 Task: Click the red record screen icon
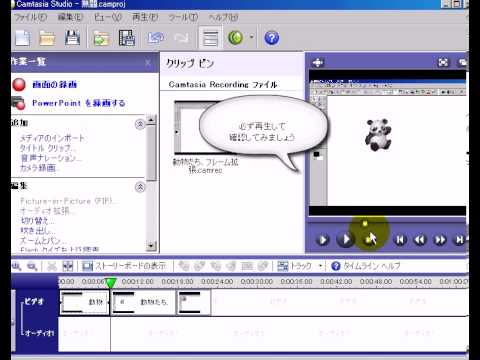coord(19,84)
